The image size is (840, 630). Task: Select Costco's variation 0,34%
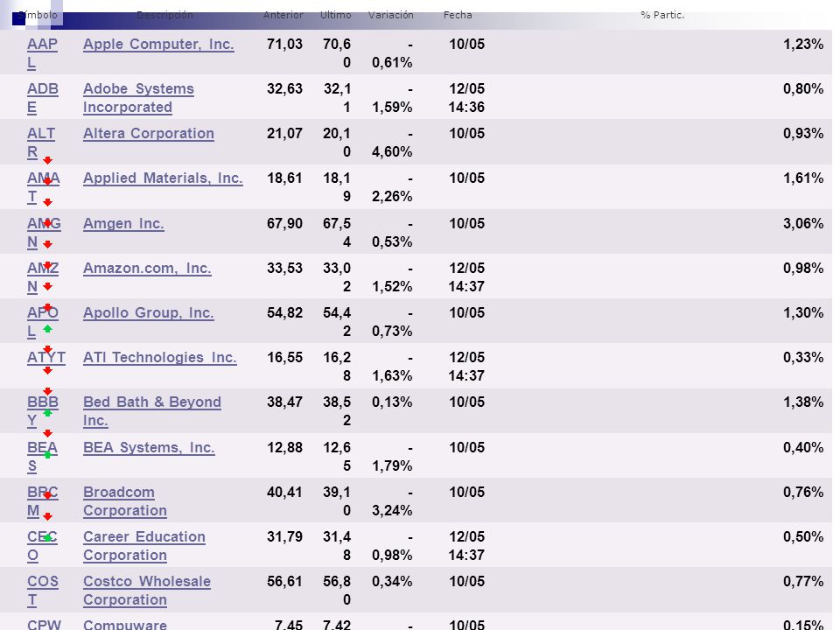click(x=392, y=581)
